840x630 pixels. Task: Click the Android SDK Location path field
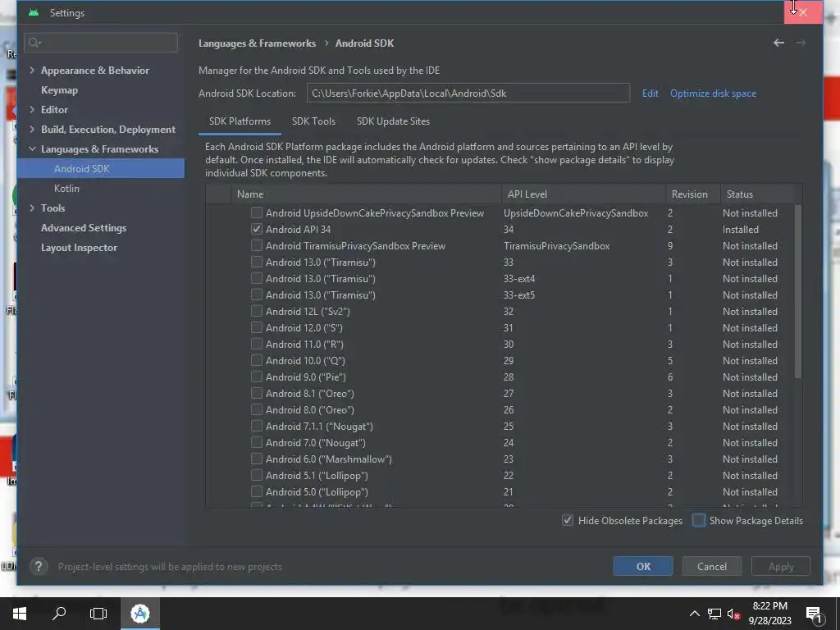point(468,94)
